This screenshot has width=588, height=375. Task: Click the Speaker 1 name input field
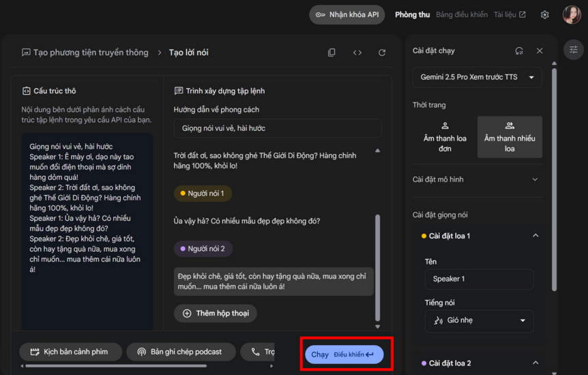click(479, 279)
